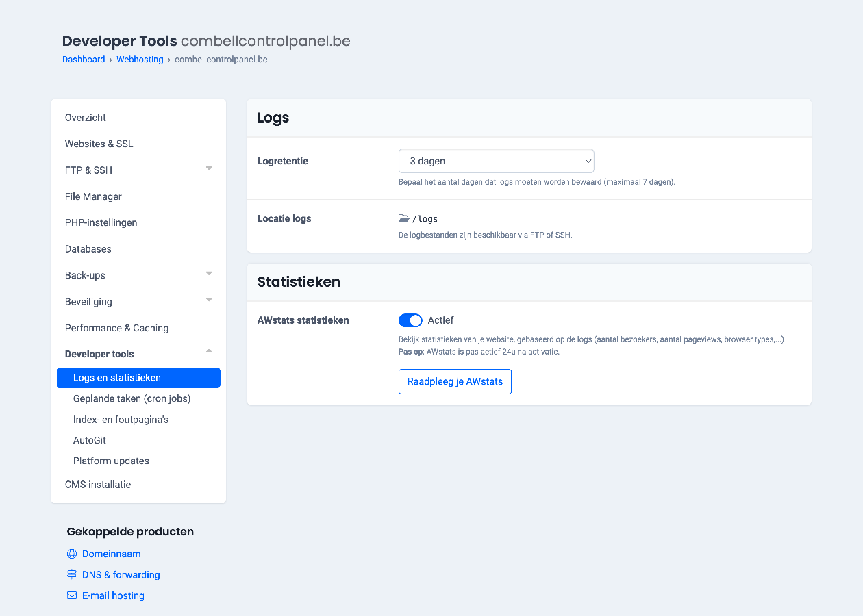
Task: Click the envelope icon for E-mail hosting
Action: 72,595
